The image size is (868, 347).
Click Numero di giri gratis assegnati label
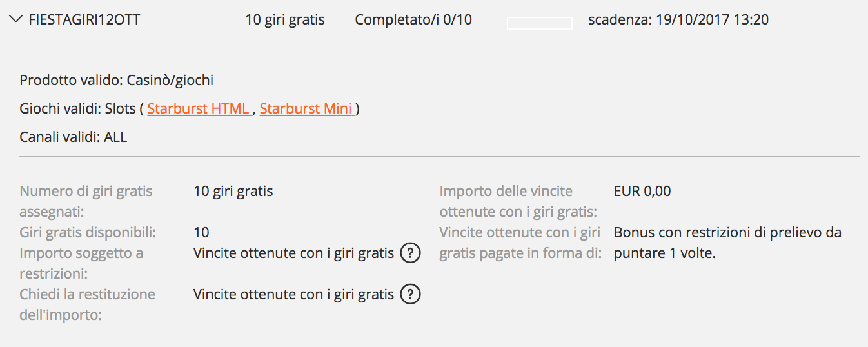point(86,201)
